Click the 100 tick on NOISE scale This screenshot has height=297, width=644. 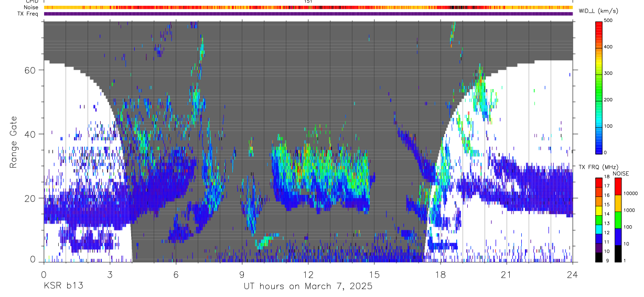[628, 227]
